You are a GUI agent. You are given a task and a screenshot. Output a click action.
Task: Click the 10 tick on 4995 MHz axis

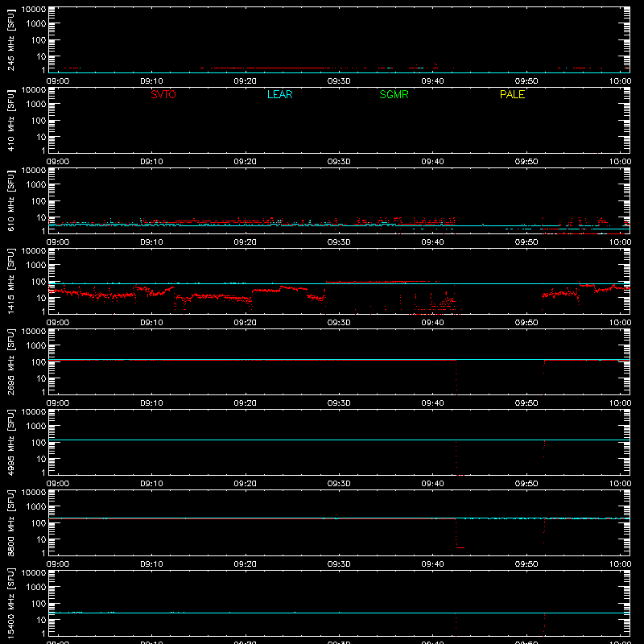(41, 459)
